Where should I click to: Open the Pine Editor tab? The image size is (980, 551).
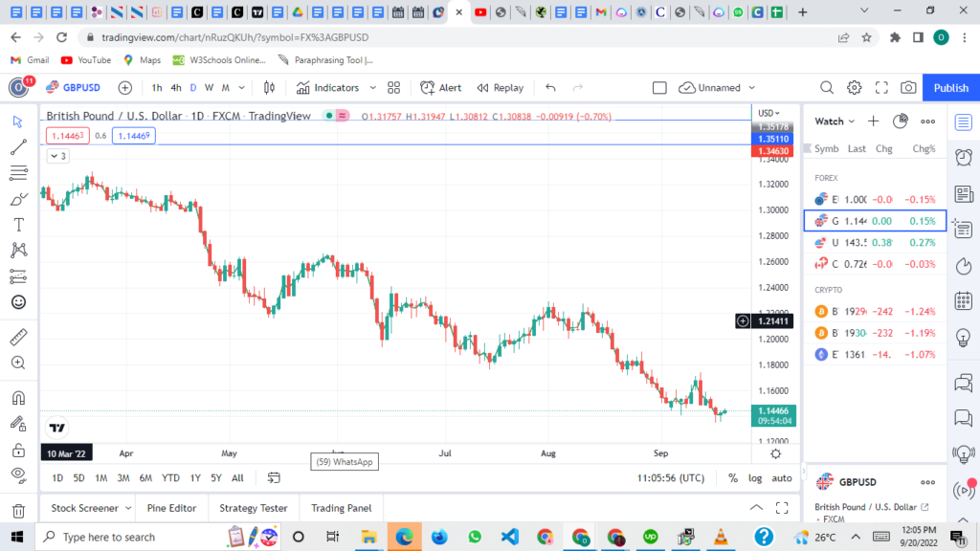(171, 508)
